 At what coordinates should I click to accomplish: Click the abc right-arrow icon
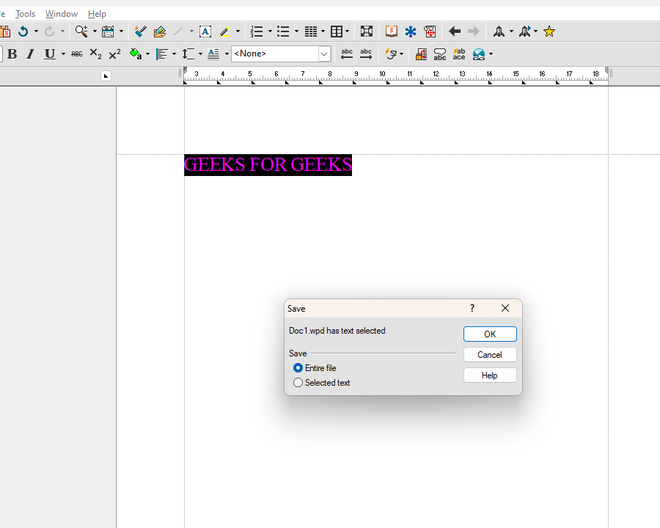[366, 54]
